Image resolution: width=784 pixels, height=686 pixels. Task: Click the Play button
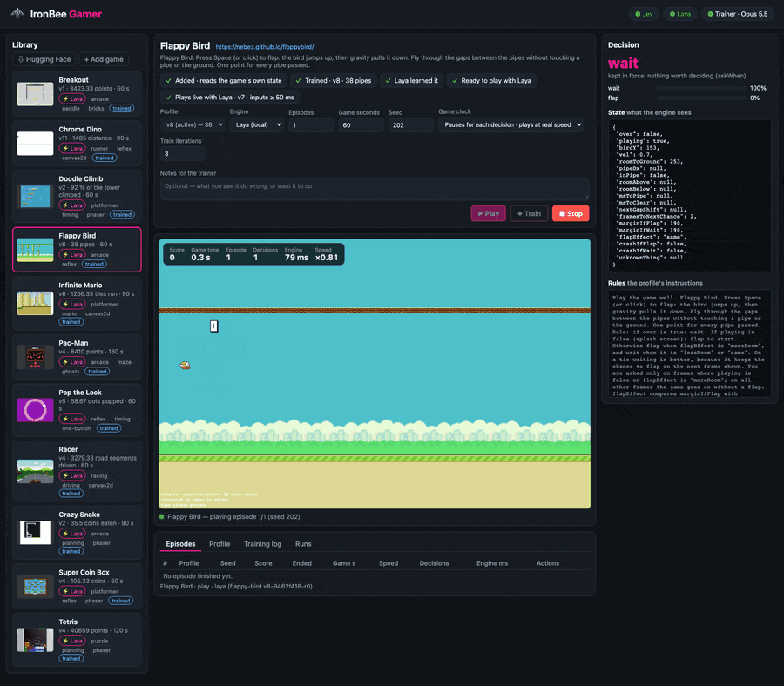click(488, 214)
